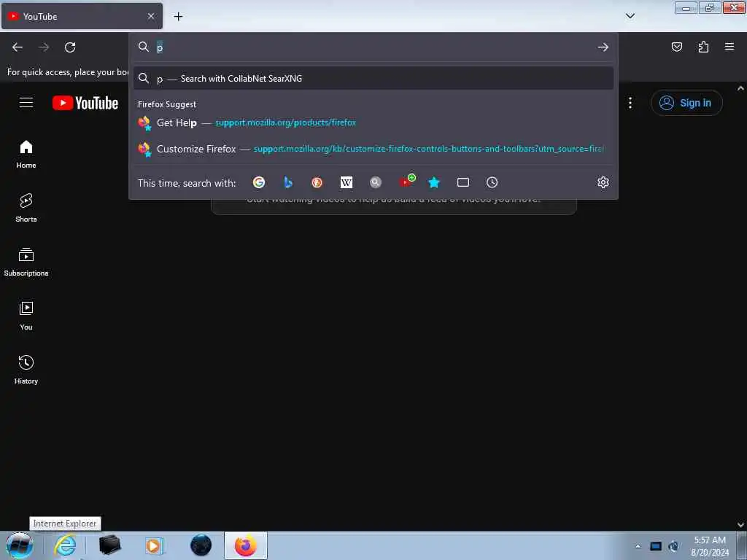The image size is (747, 560).
Task: Search in open Tabs icon
Action: click(x=463, y=182)
